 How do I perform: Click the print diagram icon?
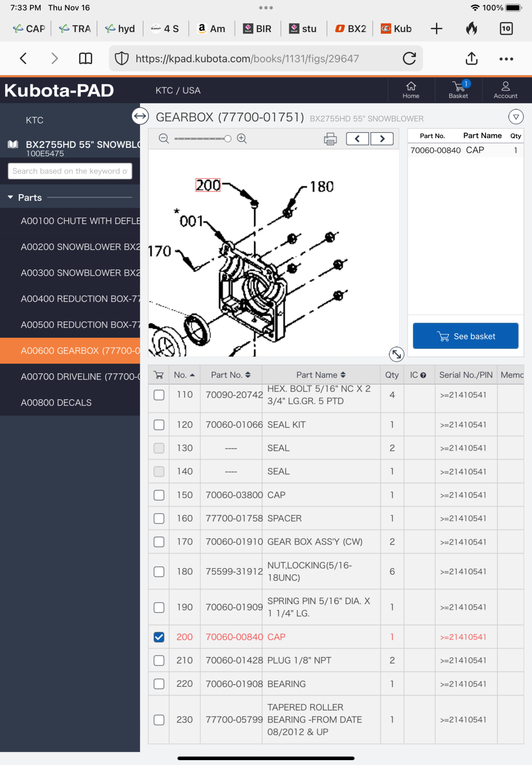pyautogui.click(x=330, y=139)
